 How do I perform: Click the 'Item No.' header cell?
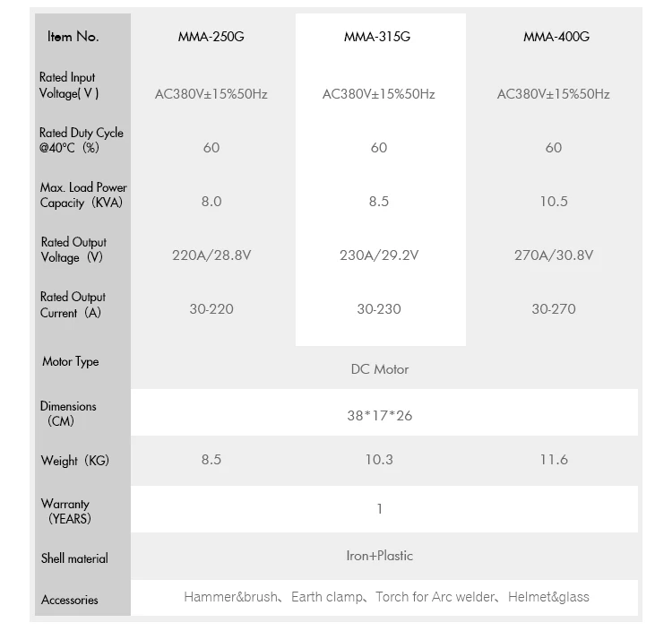pos(73,37)
